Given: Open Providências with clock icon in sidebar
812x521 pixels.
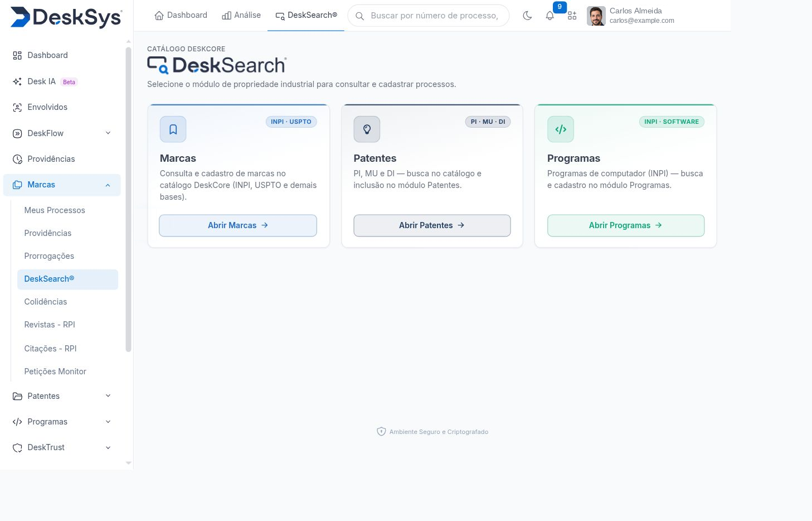Looking at the screenshot, I should click(62, 159).
